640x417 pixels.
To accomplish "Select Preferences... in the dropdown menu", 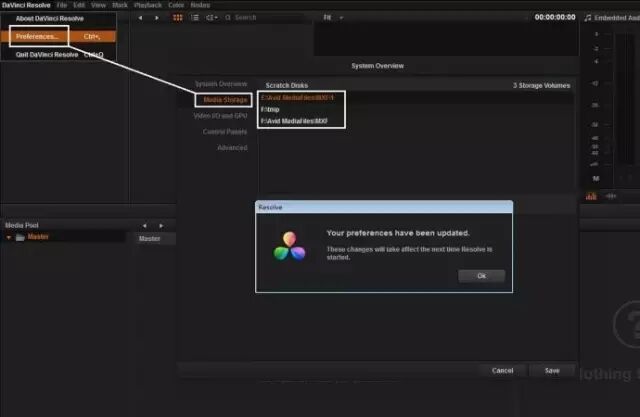I will [x=58, y=36].
